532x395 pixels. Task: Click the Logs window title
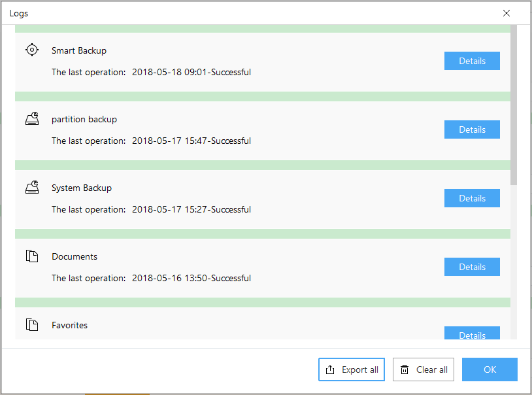(x=19, y=14)
